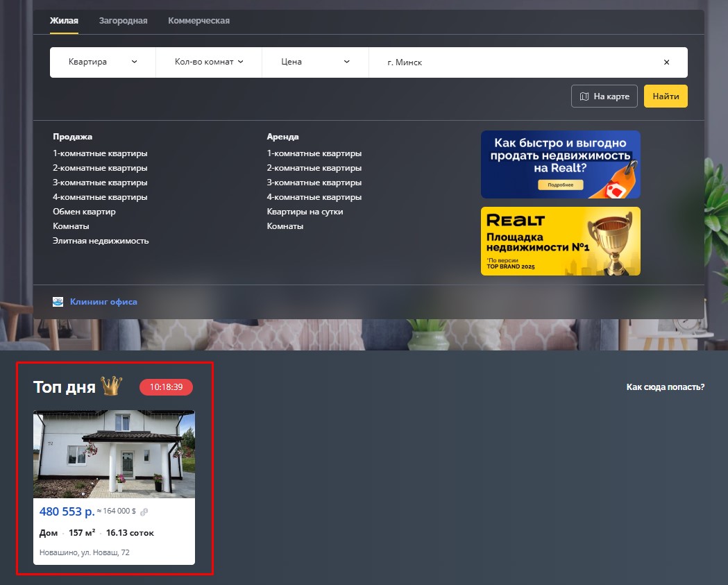Select the Жилая tab

[x=64, y=21]
